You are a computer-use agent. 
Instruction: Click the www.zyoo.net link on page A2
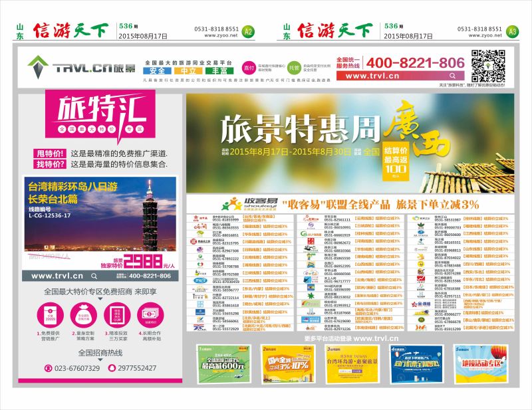tap(221, 35)
